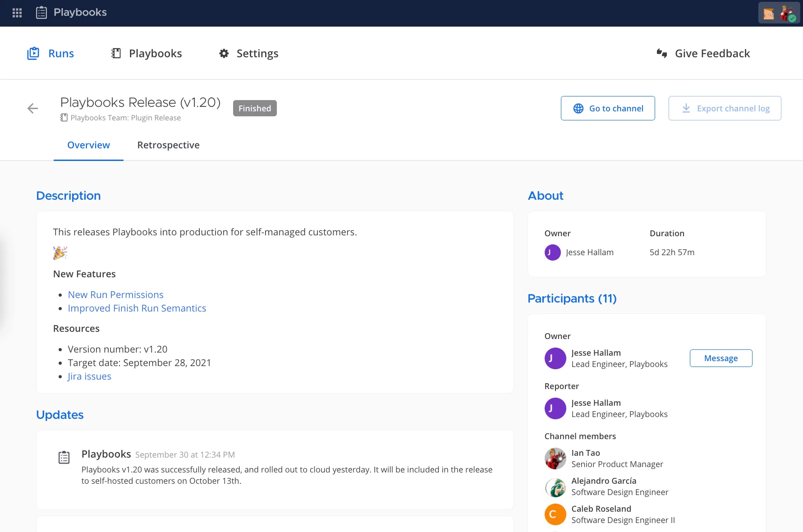Click the globe icon in Go to channel
Image resolution: width=803 pixels, height=532 pixels.
coord(578,108)
